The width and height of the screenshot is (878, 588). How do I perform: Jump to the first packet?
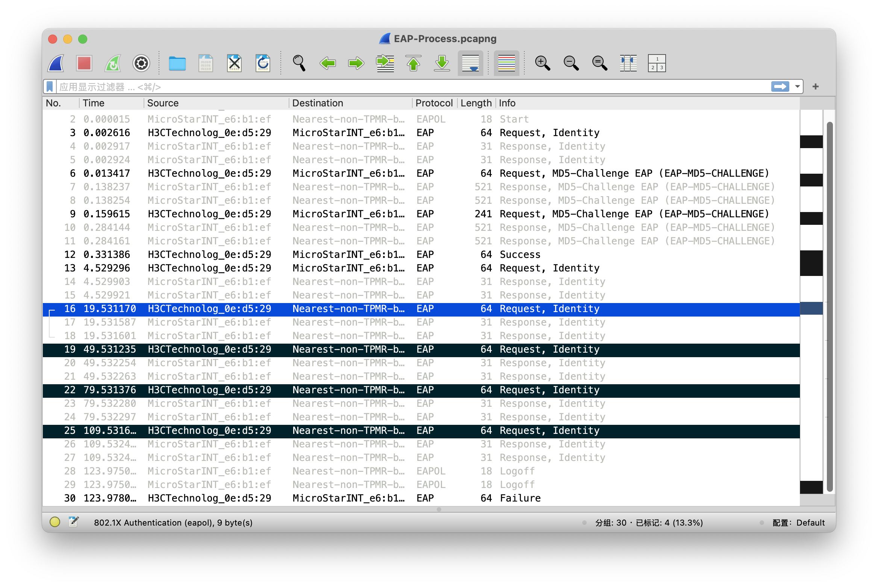pos(413,63)
